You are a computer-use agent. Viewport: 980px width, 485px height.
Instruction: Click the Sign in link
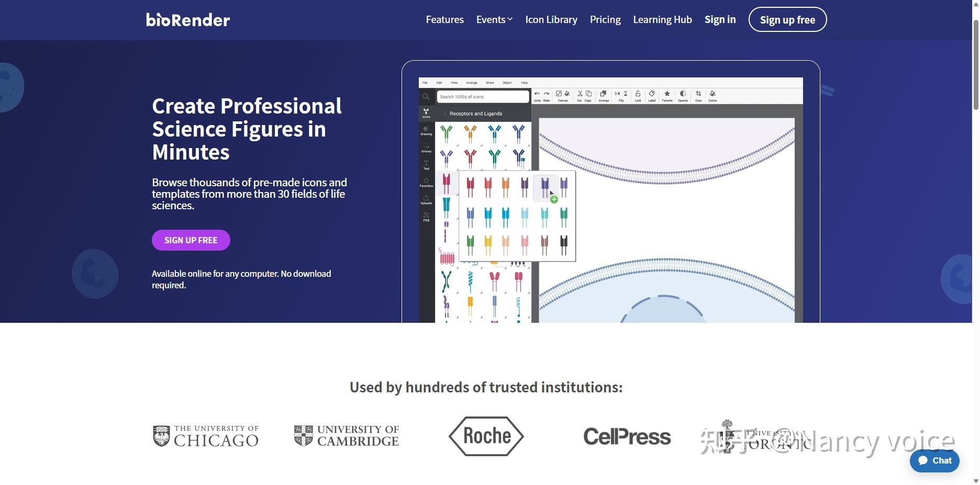point(720,20)
